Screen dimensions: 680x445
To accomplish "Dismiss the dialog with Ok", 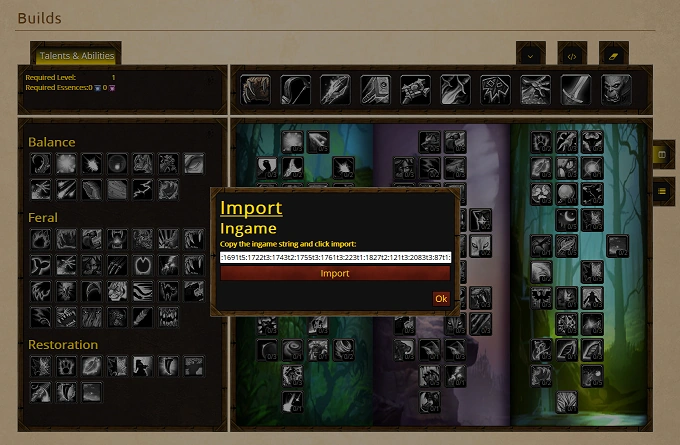I will 441,299.
